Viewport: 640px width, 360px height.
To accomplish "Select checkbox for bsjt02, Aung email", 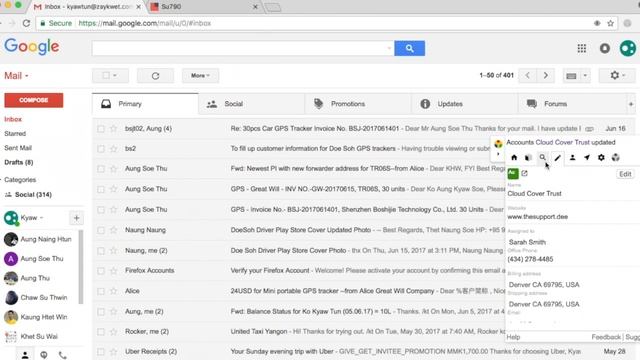I will (101, 129).
